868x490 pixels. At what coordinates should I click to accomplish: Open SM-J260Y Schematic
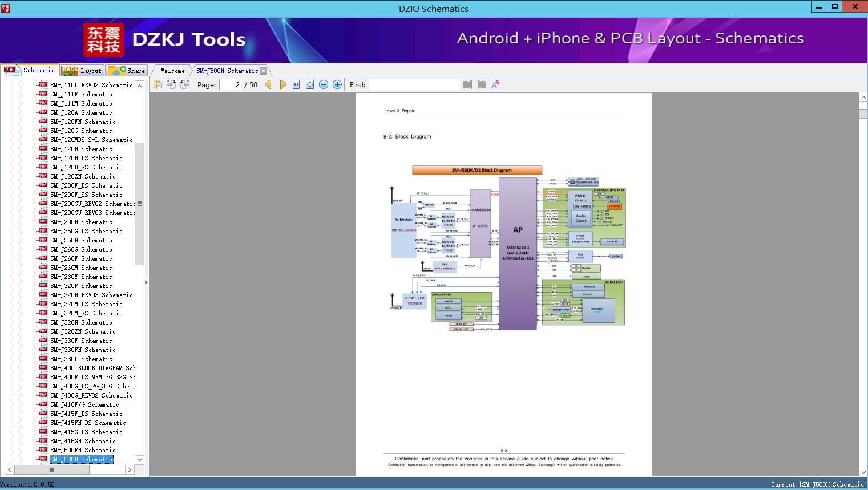point(81,277)
